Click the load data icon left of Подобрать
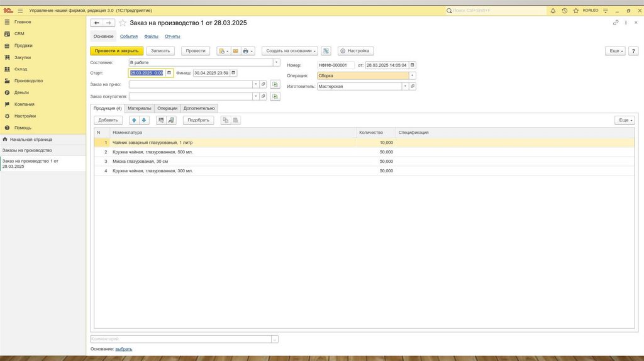This screenshot has height=361, width=644. [171, 120]
